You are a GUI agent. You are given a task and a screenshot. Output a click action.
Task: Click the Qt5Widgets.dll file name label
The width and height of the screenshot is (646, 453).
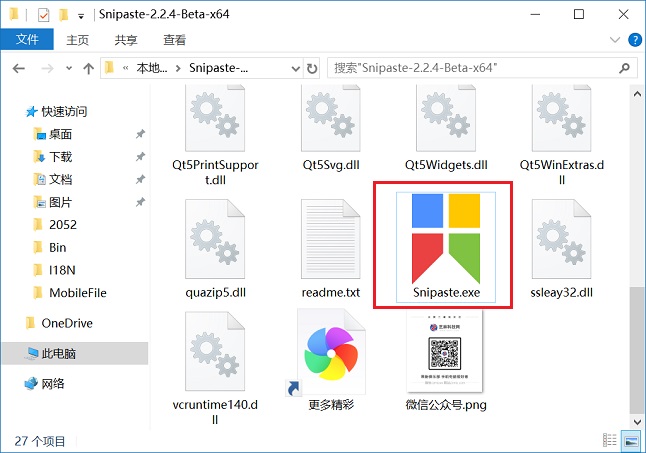[x=446, y=165]
